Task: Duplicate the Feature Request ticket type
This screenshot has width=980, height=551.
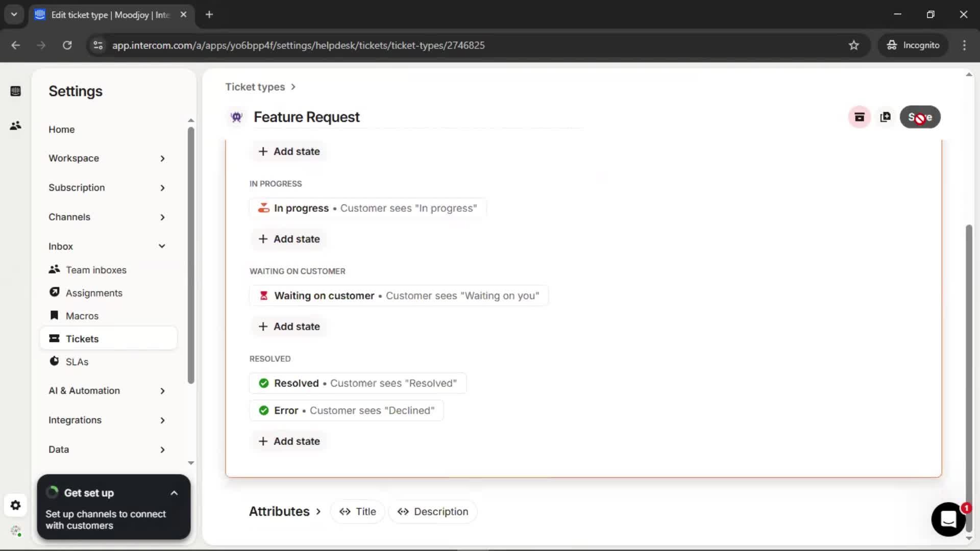Action: pyautogui.click(x=886, y=117)
